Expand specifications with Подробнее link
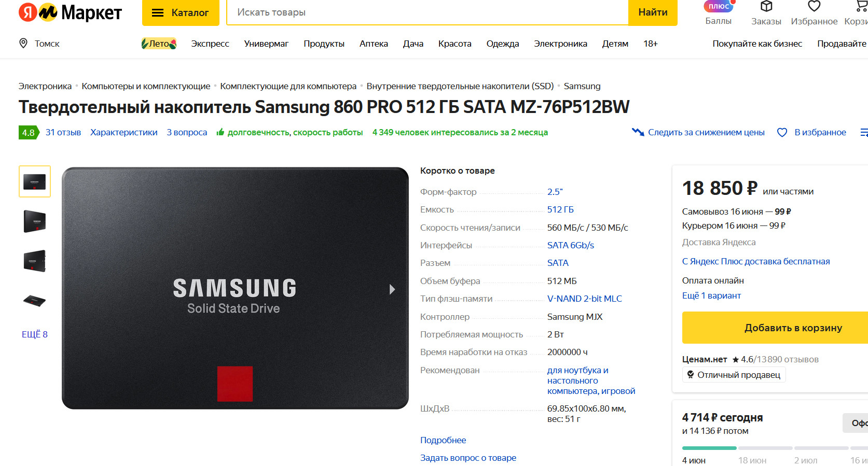The width and height of the screenshot is (868, 466). 443,440
